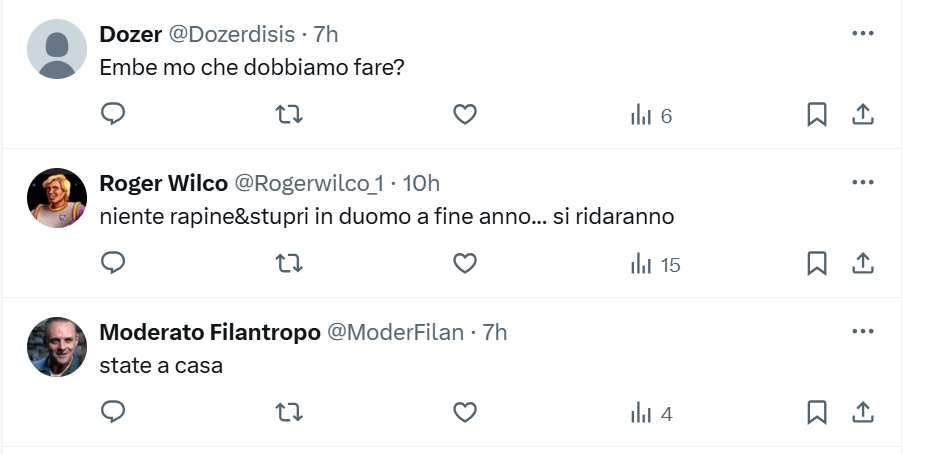This screenshot has width=936, height=454.
Task: Reply to Dozer's tweet
Action: [113, 114]
